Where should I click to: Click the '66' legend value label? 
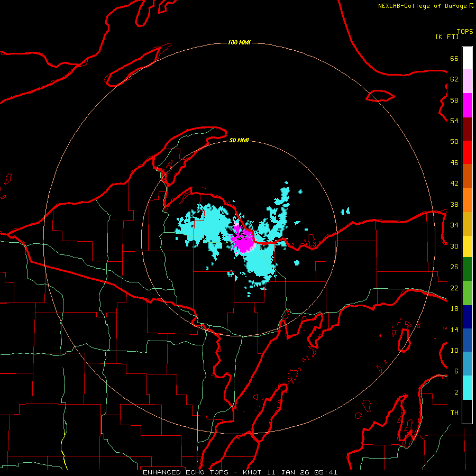454,58
